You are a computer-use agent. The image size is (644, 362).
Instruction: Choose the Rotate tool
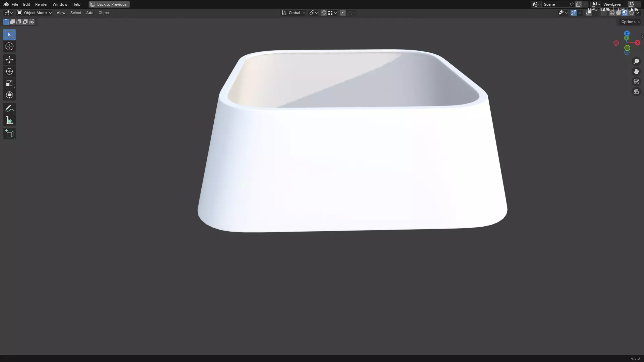[9, 71]
